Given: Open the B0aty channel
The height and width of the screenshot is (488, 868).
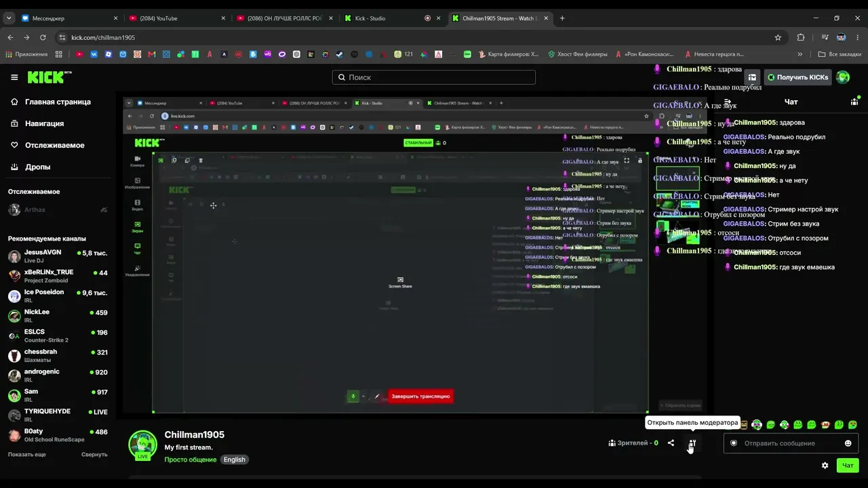Looking at the screenshot, I should (58, 435).
